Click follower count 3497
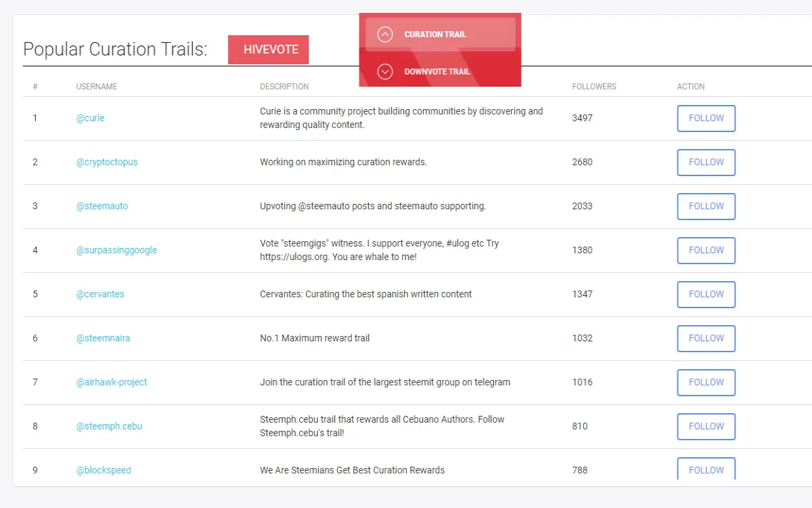Image resolution: width=812 pixels, height=508 pixels. pyautogui.click(x=582, y=118)
